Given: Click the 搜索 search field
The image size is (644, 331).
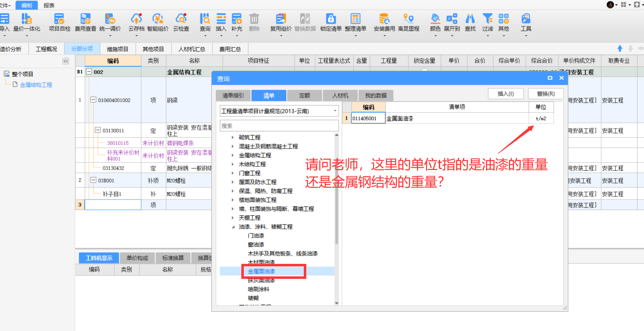Looking at the screenshot, I should 279,126.
